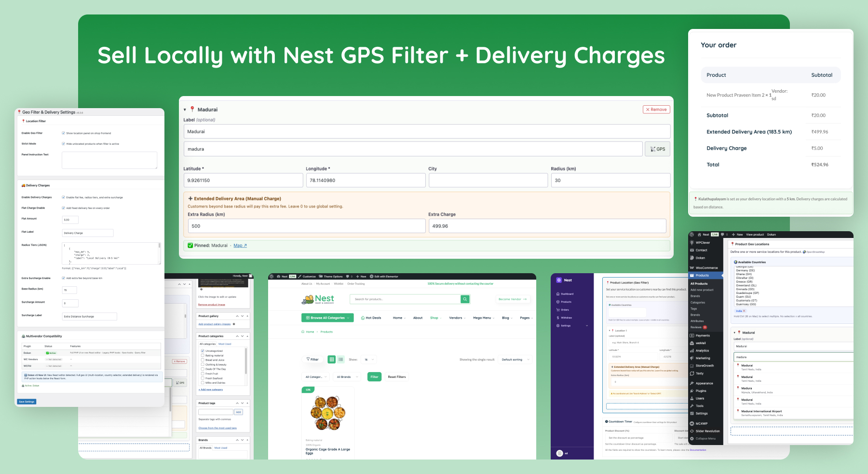Click the search magnifier icon in Nest storefront

(x=465, y=299)
